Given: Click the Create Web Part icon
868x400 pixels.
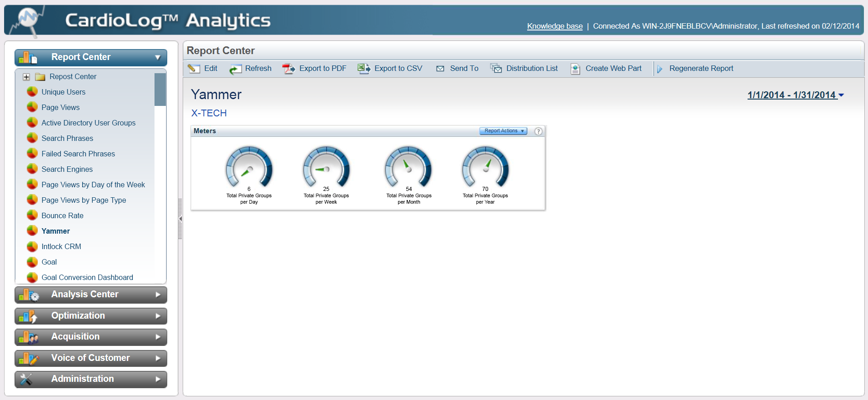Looking at the screenshot, I should 575,69.
